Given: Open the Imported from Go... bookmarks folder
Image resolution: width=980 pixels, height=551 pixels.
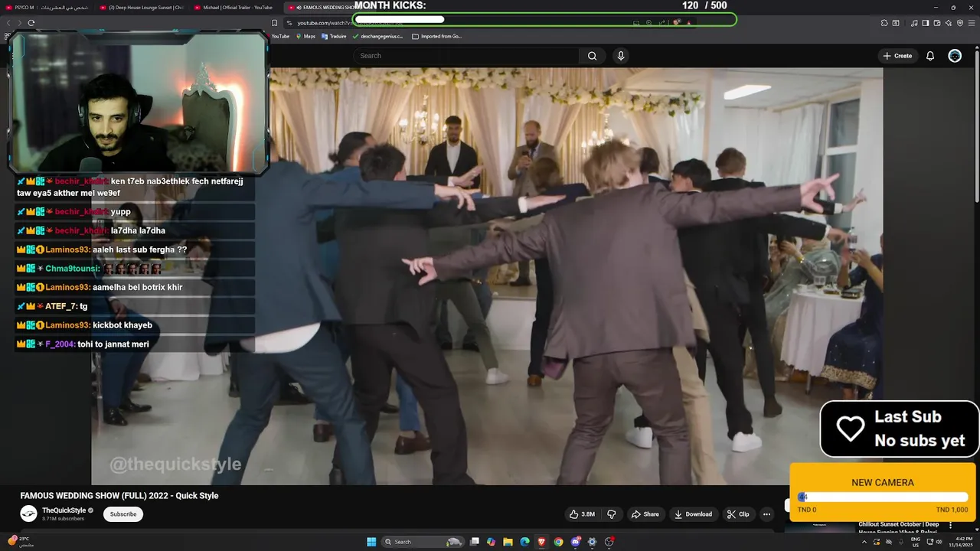Looking at the screenshot, I should [x=437, y=36].
